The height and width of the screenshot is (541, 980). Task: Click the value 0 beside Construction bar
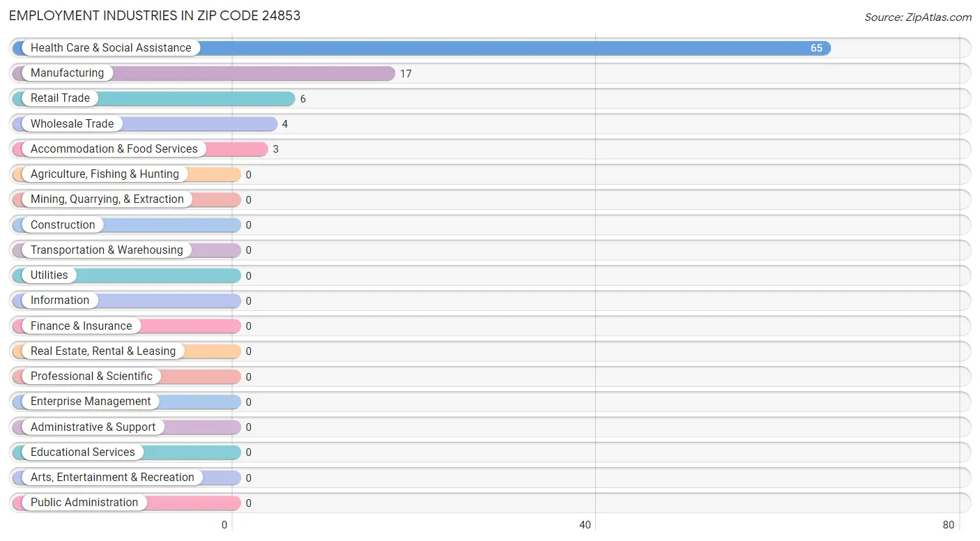[249, 225]
